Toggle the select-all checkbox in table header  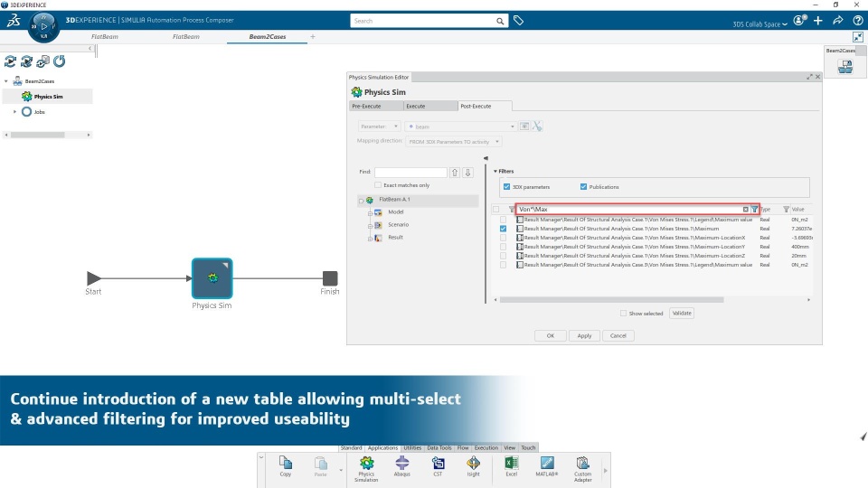(496, 209)
